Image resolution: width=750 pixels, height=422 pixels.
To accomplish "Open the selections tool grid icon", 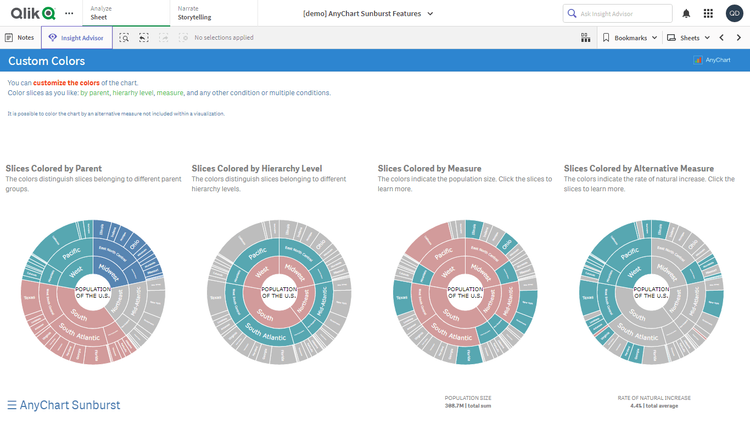I will pyautogui.click(x=585, y=37).
